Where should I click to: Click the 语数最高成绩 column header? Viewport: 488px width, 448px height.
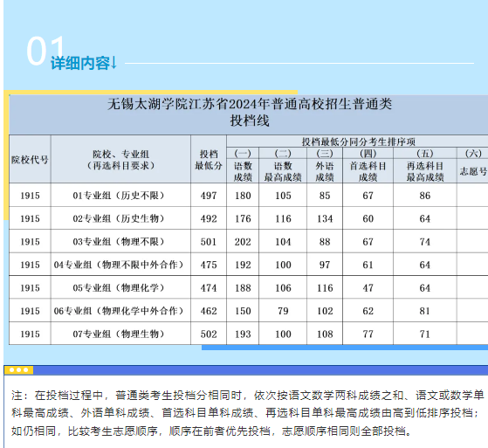point(283,171)
